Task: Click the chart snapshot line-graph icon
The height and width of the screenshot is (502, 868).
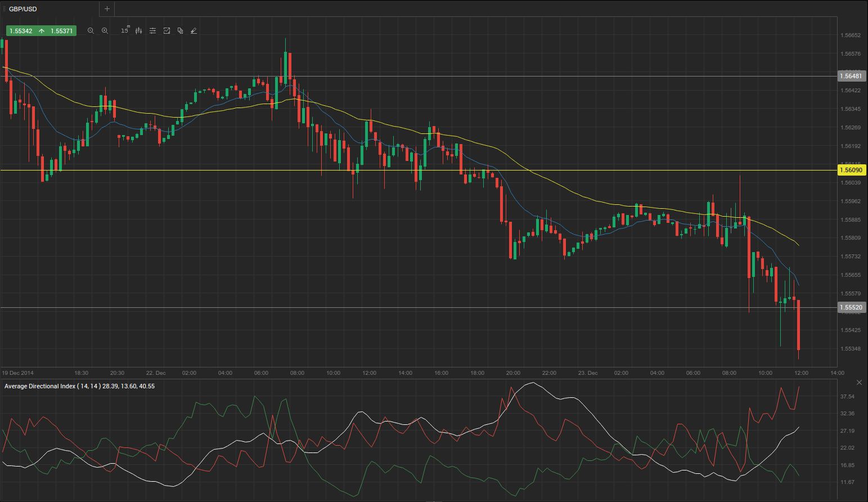Action: click(167, 31)
